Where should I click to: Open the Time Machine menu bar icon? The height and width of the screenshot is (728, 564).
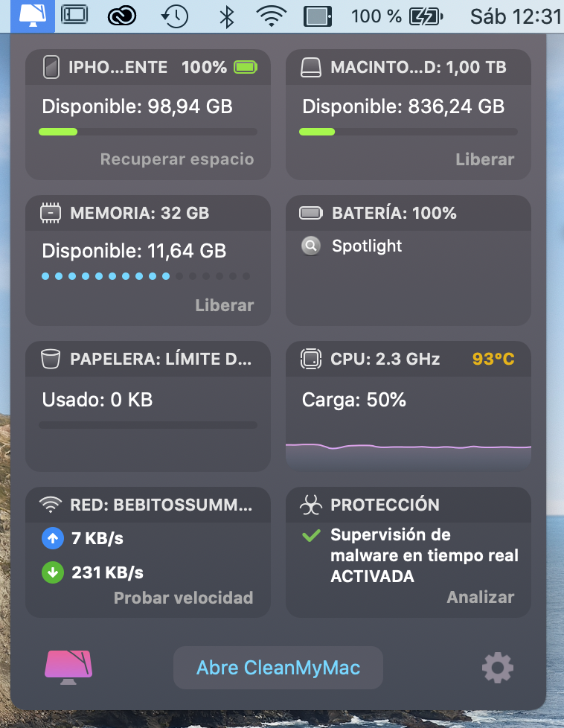click(x=174, y=16)
